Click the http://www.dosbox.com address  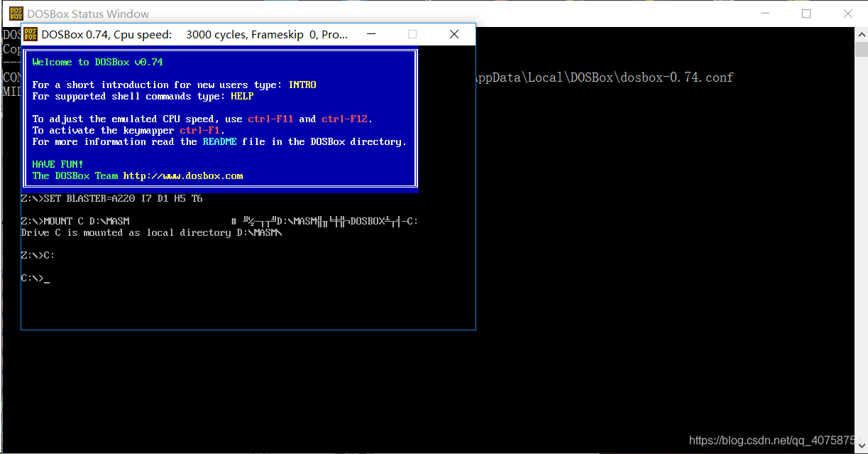point(183,176)
